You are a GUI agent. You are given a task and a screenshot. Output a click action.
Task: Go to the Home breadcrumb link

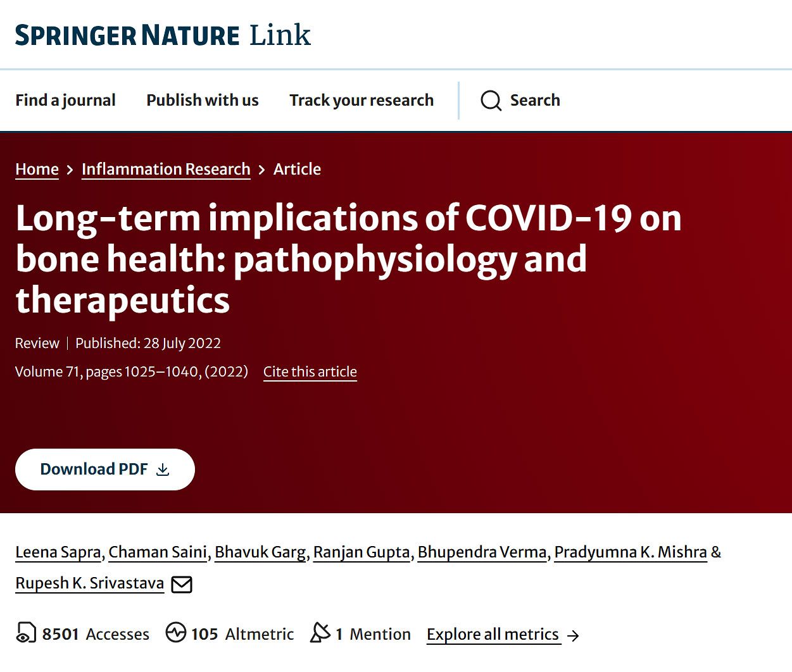[x=37, y=169]
